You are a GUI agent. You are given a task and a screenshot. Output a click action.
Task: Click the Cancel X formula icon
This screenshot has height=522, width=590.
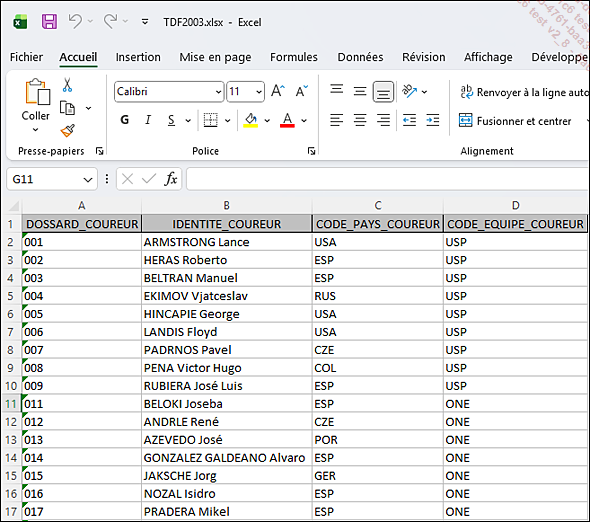[128, 179]
